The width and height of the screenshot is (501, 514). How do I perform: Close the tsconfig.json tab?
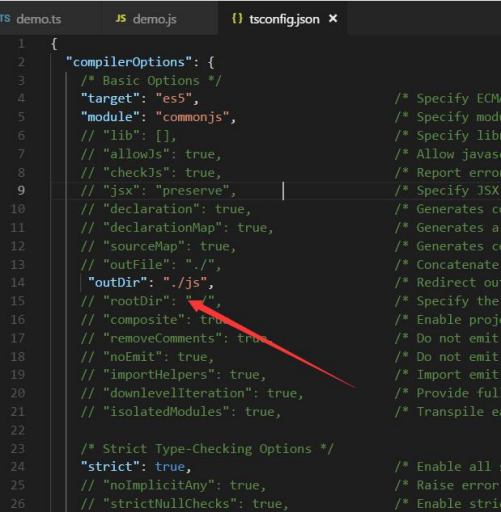click(333, 18)
